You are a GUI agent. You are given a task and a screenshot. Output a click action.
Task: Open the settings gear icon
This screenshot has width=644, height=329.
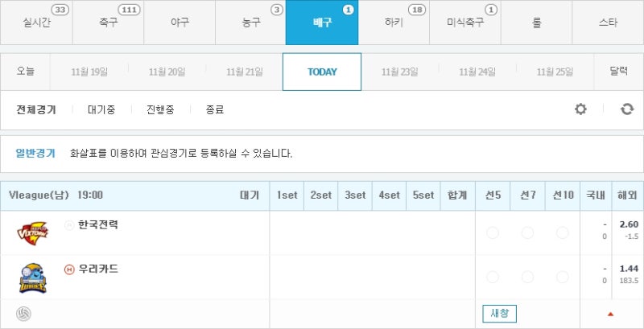580,109
